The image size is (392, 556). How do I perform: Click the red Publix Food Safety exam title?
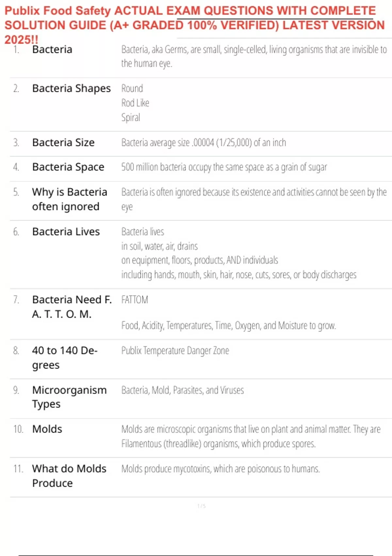point(194,25)
